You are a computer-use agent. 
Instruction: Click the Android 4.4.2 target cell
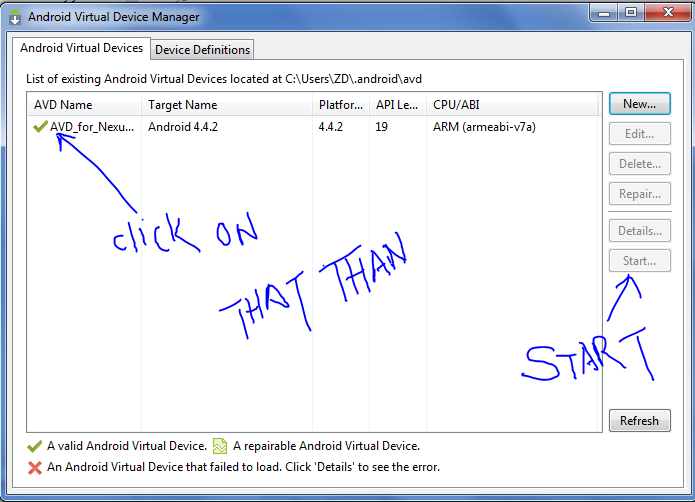coord(183,127)
